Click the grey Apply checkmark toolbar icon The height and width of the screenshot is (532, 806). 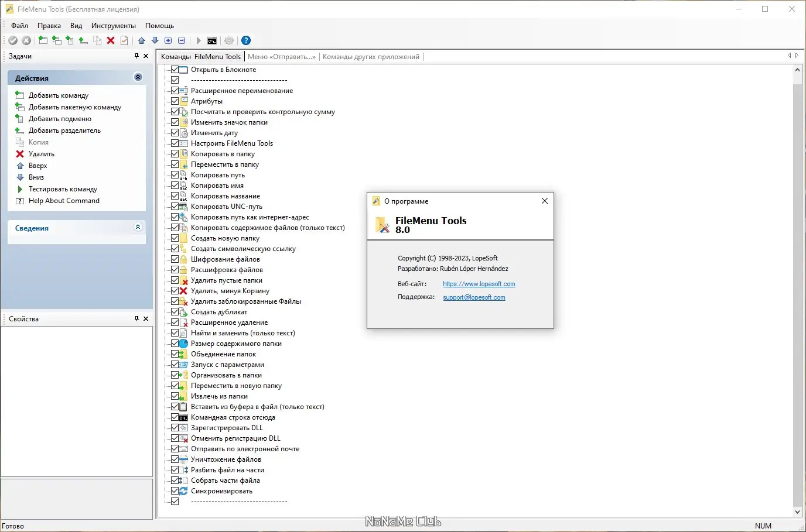[13, 40]
